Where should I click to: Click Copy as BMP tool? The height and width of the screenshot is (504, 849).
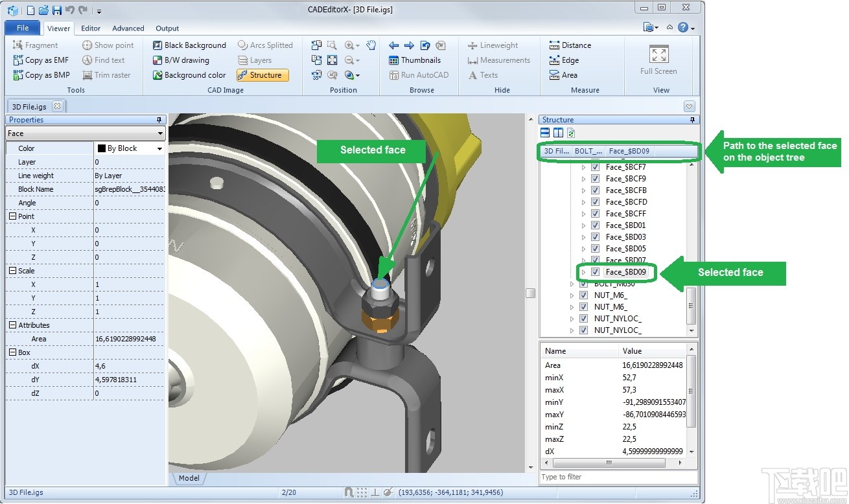pyautogui.click(x=41, y=75)
